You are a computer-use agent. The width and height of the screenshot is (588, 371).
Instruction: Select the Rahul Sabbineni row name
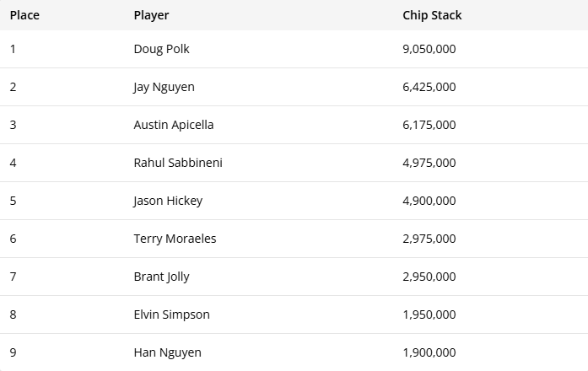[x=178, y=163]
